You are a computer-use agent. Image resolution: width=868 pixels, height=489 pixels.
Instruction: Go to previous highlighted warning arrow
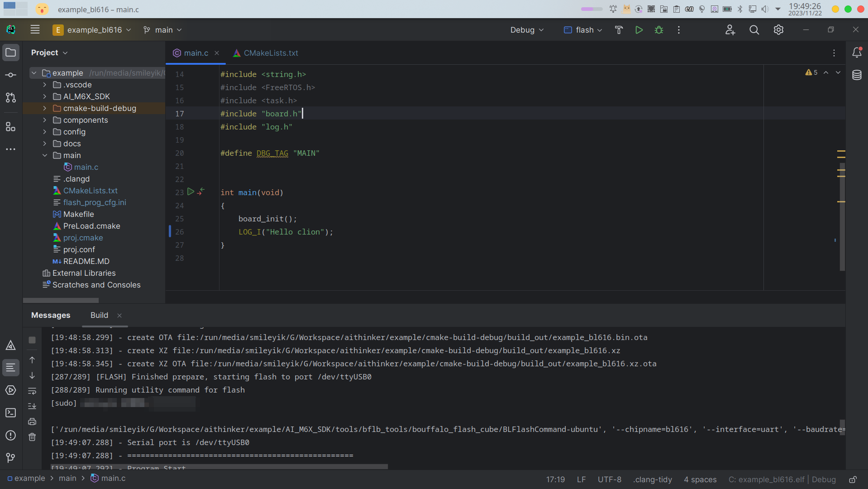point(826,72)
